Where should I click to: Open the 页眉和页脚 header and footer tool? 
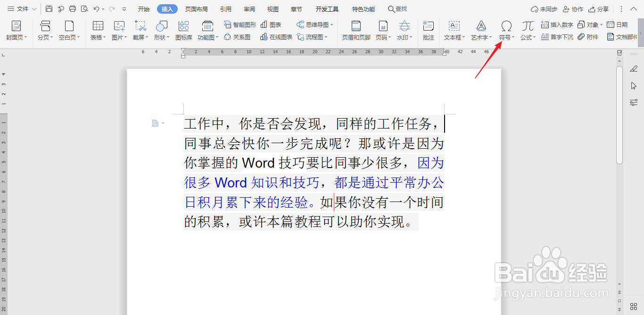click(x=356, y=31)
